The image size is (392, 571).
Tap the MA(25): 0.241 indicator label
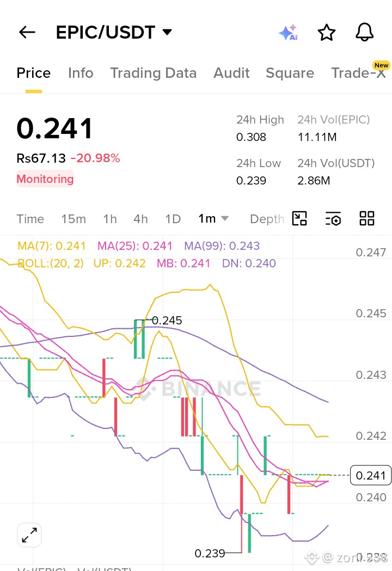coord(135,246)
